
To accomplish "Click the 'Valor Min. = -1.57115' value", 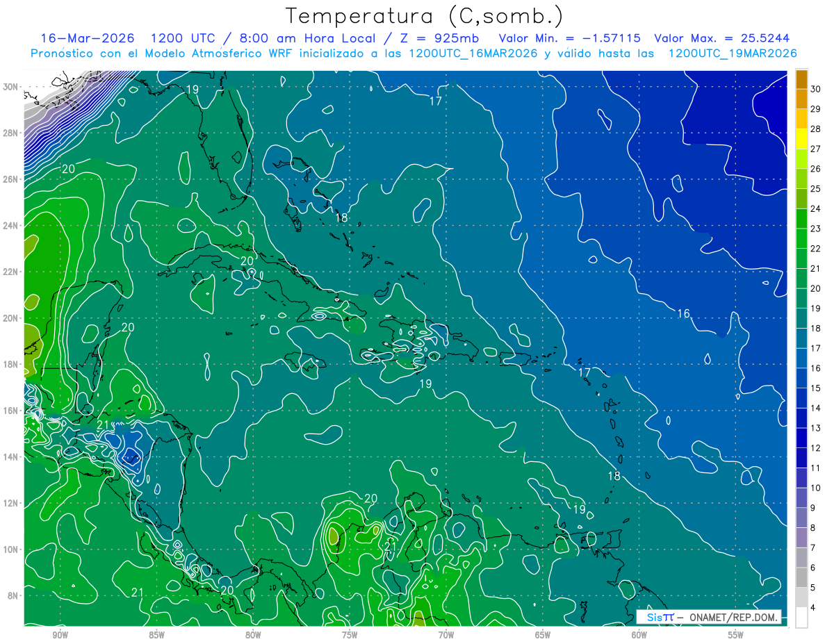I will (570, 38).
